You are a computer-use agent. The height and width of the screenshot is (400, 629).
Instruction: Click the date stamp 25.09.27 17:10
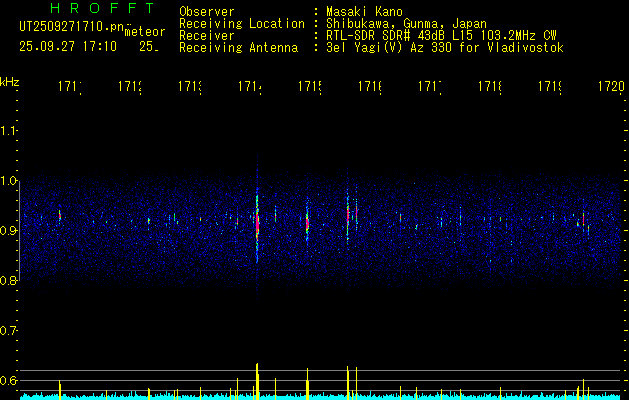pos(68,47)
